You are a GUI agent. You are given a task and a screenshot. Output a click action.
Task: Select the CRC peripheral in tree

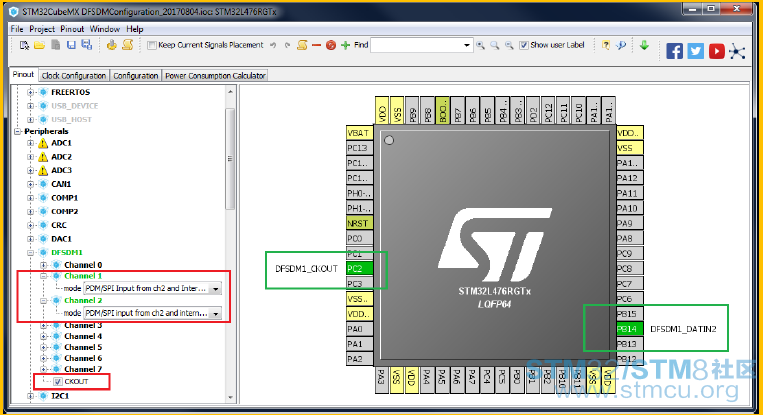click(59, 225)
